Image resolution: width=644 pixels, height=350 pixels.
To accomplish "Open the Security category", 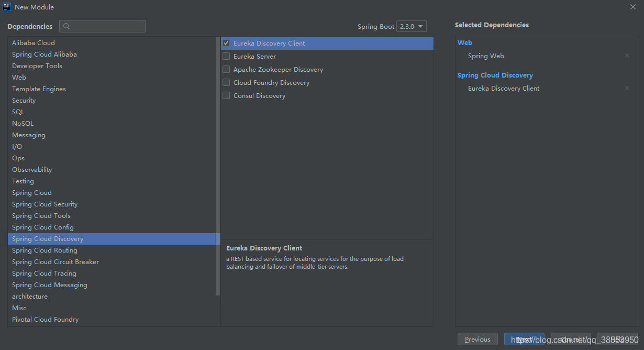I will point(112,101).
